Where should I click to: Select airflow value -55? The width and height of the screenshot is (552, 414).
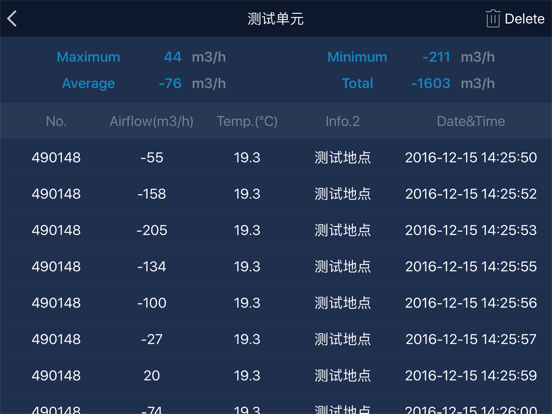coord(152,158)
